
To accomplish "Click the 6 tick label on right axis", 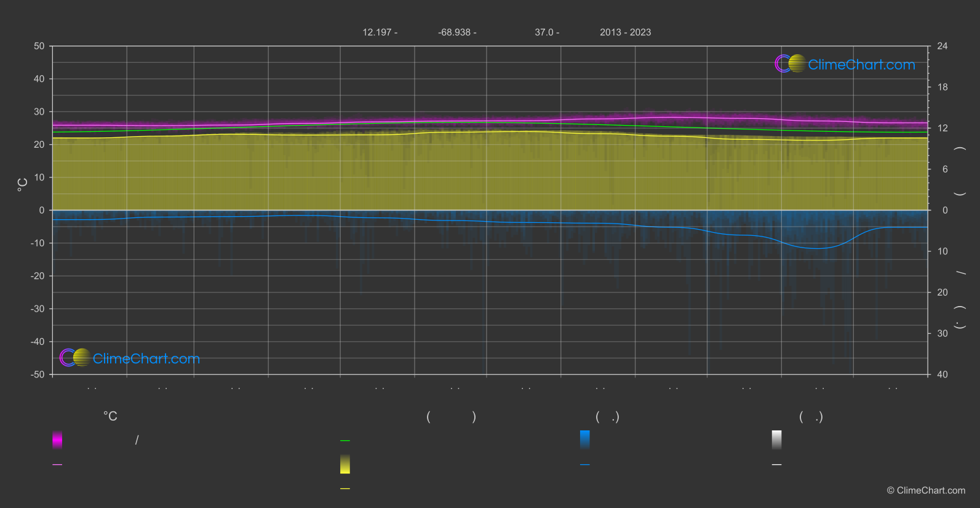I will tap(945, 169).
